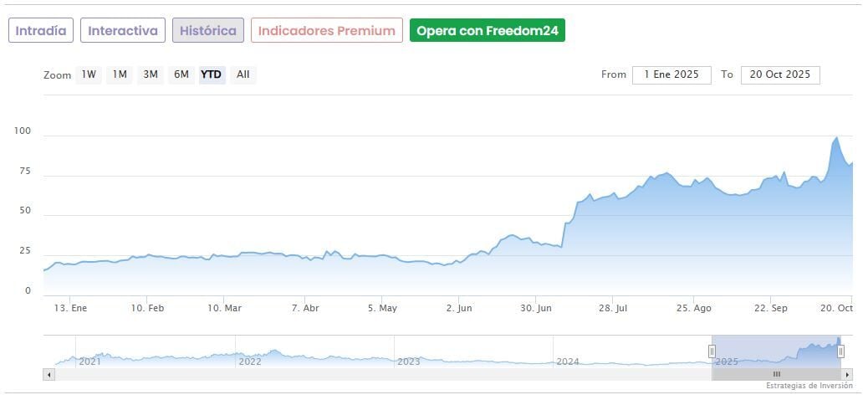Click the scrollbar left arrow
Image resolution: width=868 pixels, height=400 pixels.
(49, 374)
